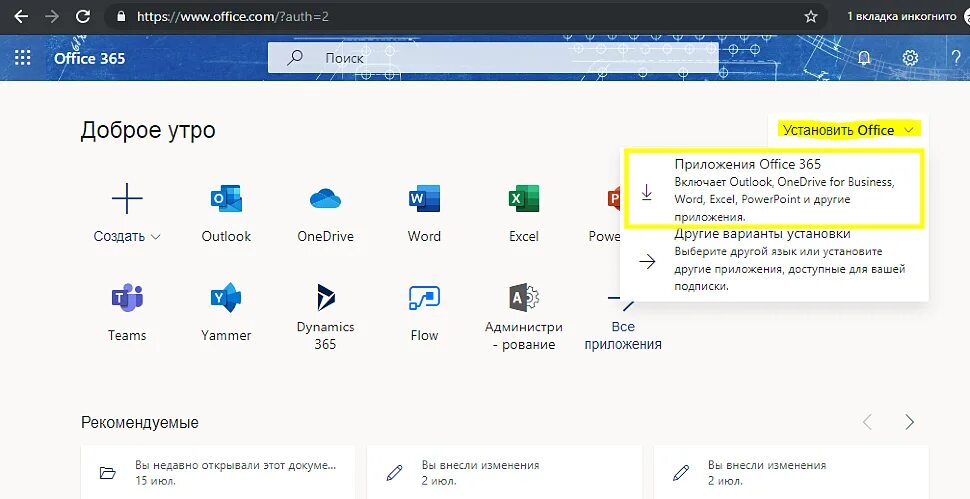
Task: Open the Yammer app icon
Action: point(226,298)
